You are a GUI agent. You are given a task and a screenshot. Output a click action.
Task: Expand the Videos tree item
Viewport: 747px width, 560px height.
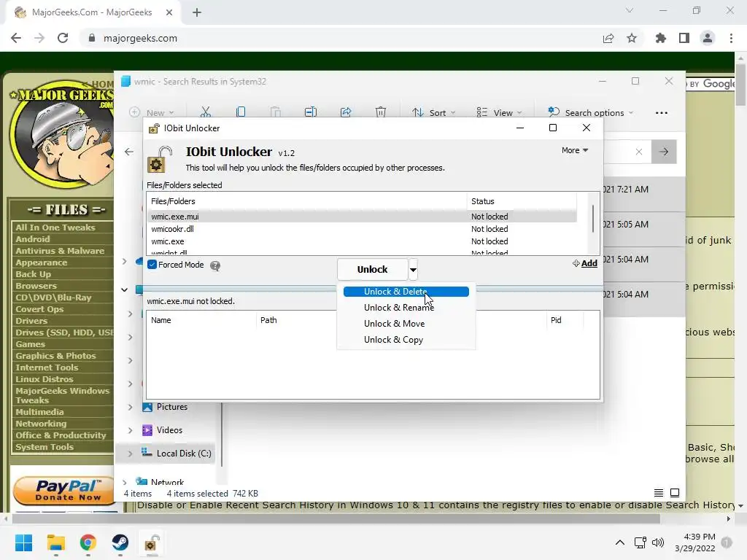[x=131, y=430]
